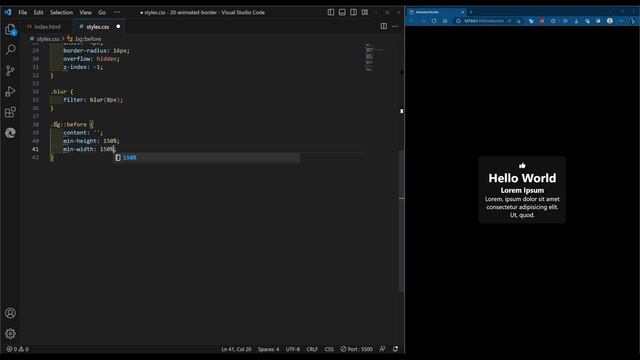This screenshot has height=360, width=640.
Task: Change indentation via Spaces: 4
Action: click(x=269, y=349)
